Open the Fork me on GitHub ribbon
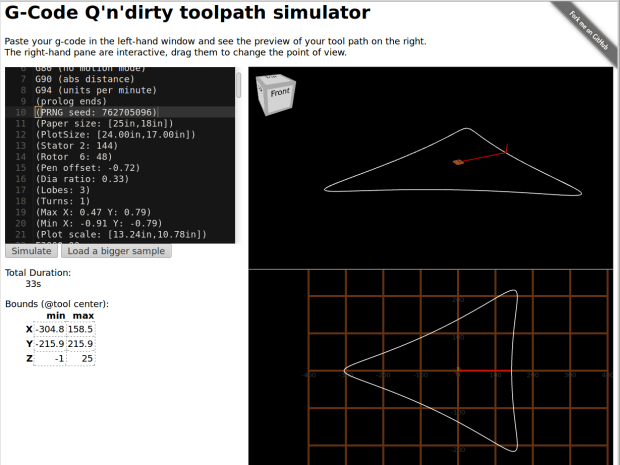This screenshot has height=465, width=620. [588, 31]
